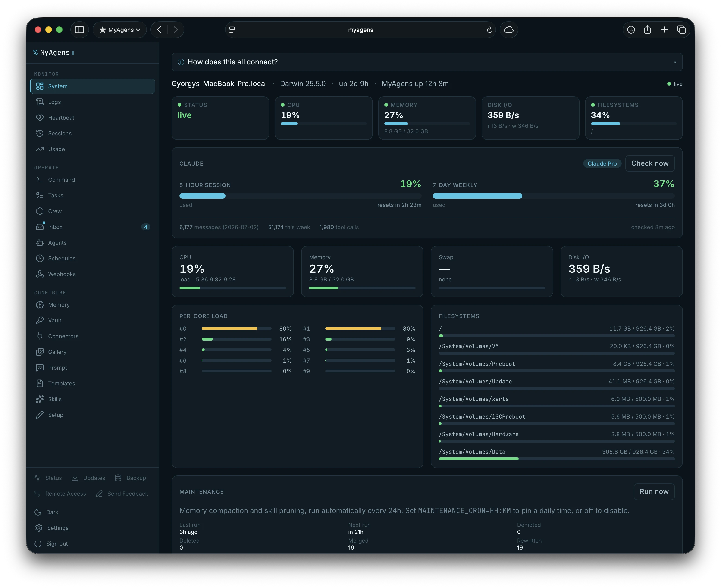The width and height of the screenshot is (721, 588).
Task: Open Send Feedback pen icon
Action: [99, 494]
